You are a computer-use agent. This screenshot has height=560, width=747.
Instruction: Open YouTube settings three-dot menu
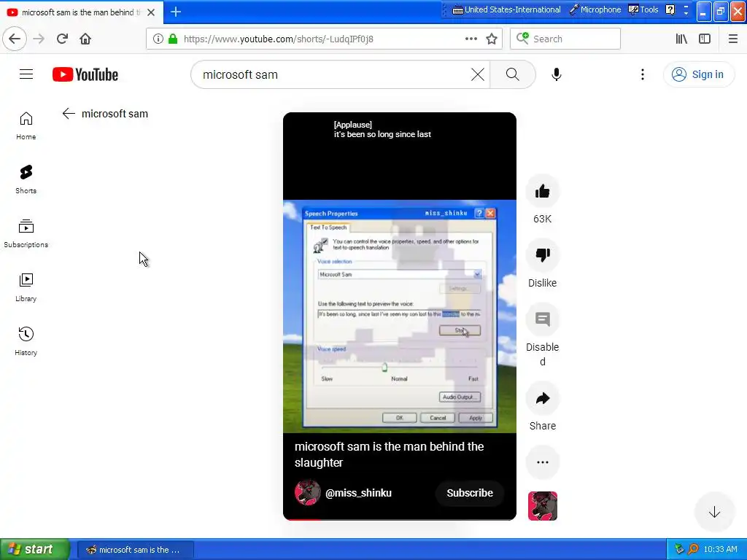click(x=642, y=74)
